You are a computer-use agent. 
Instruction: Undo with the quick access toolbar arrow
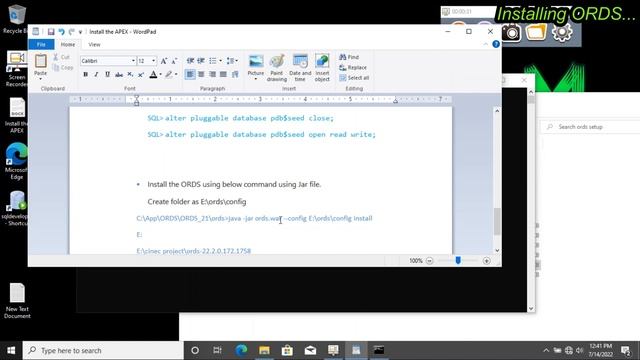coord(61,31)
